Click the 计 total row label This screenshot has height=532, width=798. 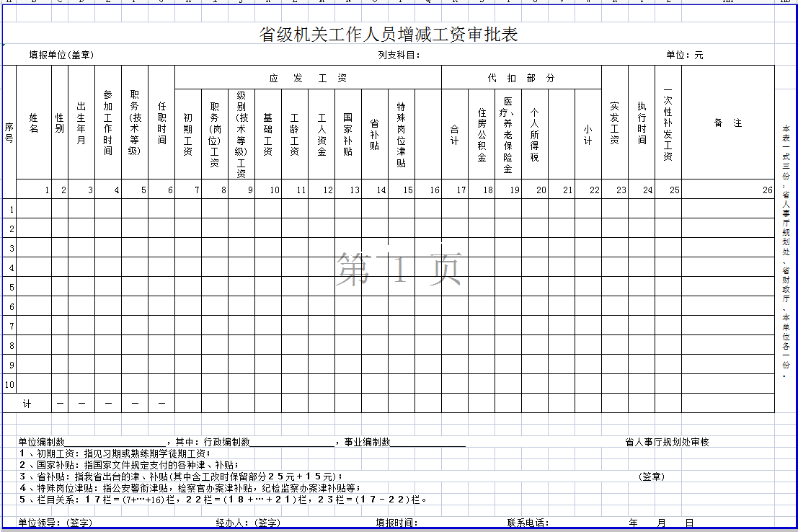coord(27,403)
